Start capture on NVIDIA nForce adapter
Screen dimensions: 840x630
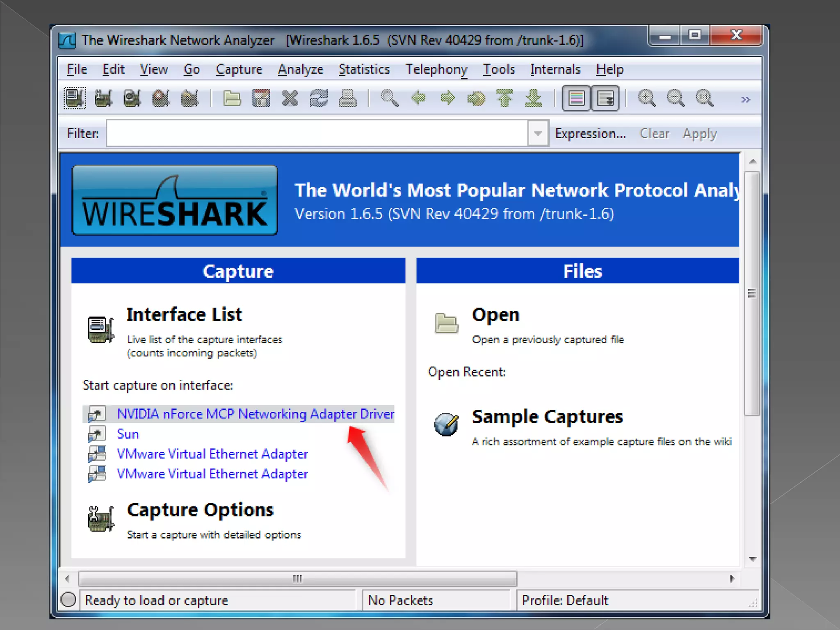[x=255, y=414]
